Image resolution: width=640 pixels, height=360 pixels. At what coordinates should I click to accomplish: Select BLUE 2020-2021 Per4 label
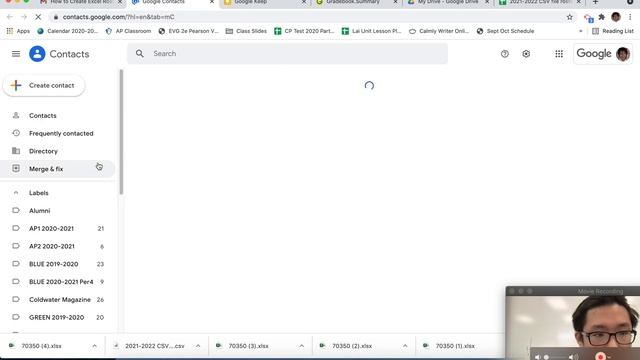[58, 282]
